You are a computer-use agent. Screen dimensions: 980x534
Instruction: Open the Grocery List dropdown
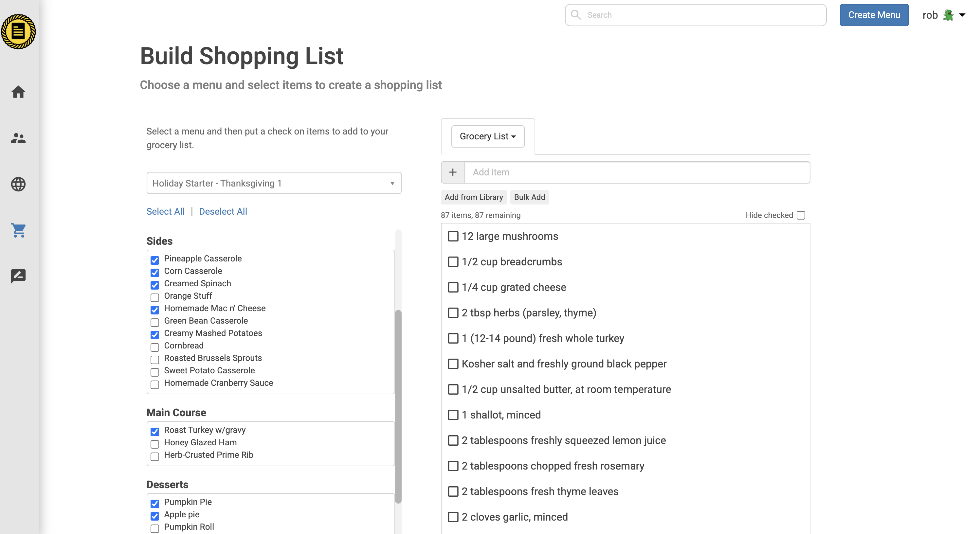487,136
